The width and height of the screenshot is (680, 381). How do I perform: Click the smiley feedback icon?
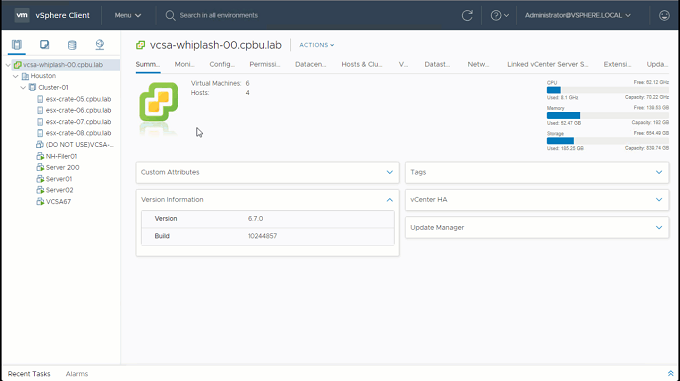(664, 16)
